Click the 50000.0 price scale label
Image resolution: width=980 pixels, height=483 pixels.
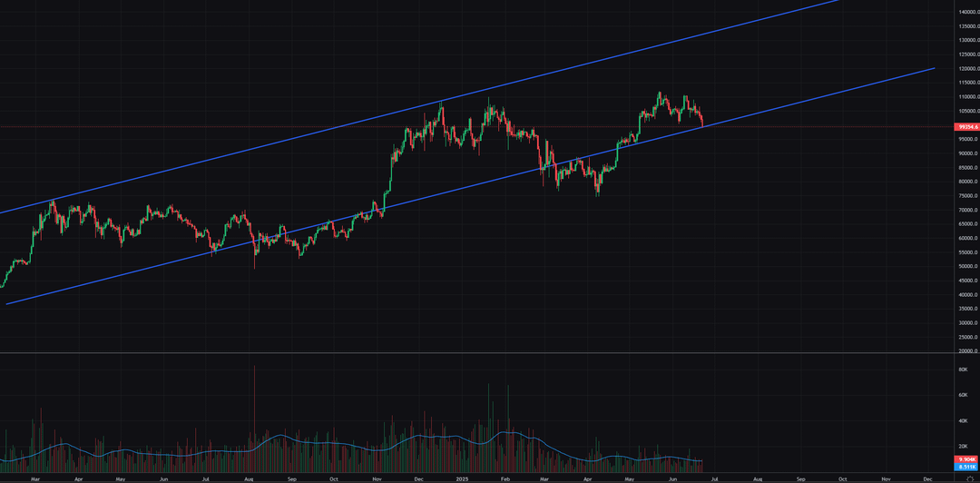pos(967,267)
